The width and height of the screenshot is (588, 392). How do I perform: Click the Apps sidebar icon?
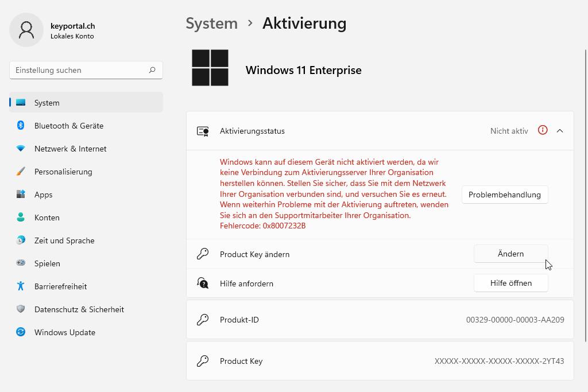[21, 195]
